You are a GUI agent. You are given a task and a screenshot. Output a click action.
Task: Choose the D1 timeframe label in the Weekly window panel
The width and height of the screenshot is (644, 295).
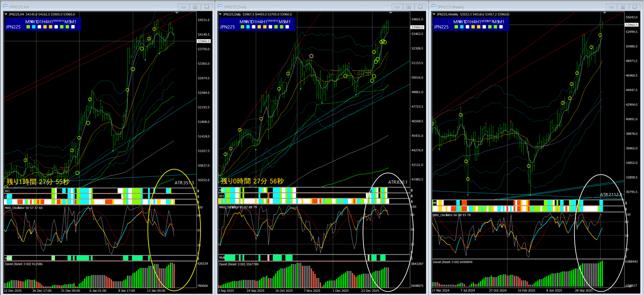[467, 22]
